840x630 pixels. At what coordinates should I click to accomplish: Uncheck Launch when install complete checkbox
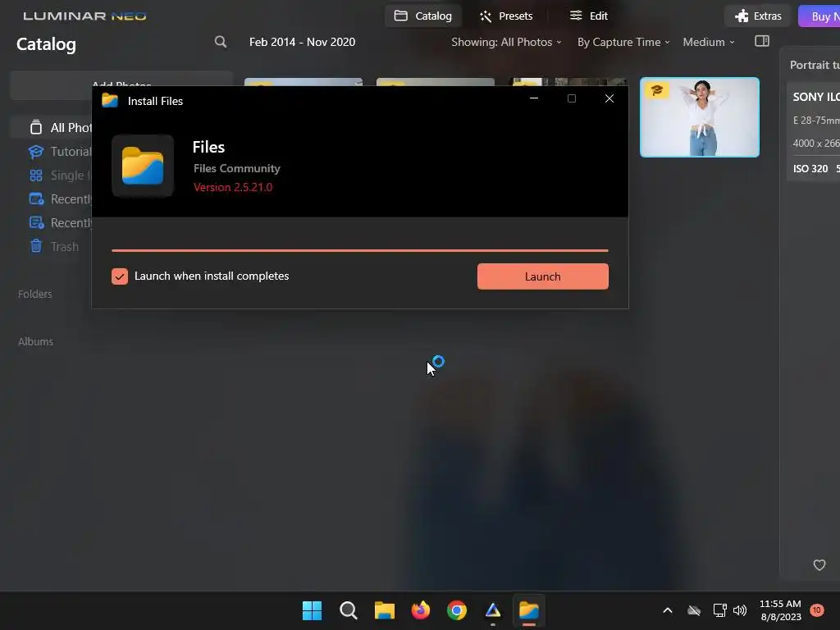tap(120, 276)
